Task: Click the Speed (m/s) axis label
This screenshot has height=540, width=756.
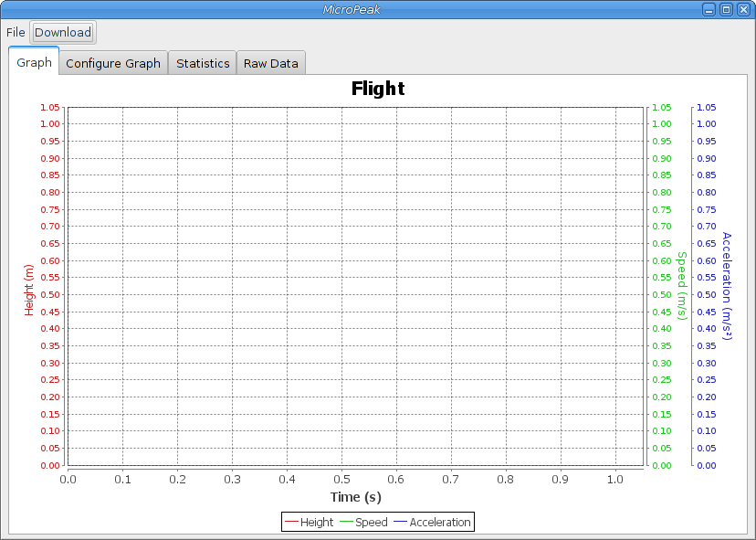Action: pos(681,286)
